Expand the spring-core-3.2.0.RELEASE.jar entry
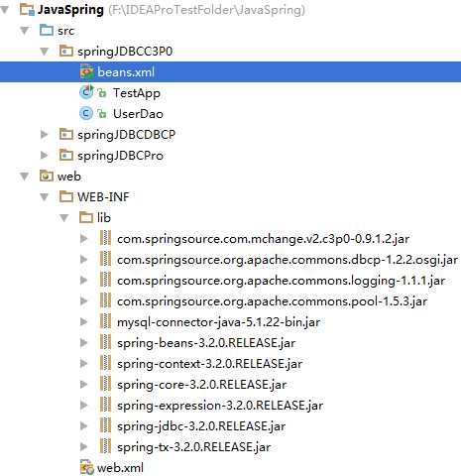This screenshot has height=476, width=461. 84,384
